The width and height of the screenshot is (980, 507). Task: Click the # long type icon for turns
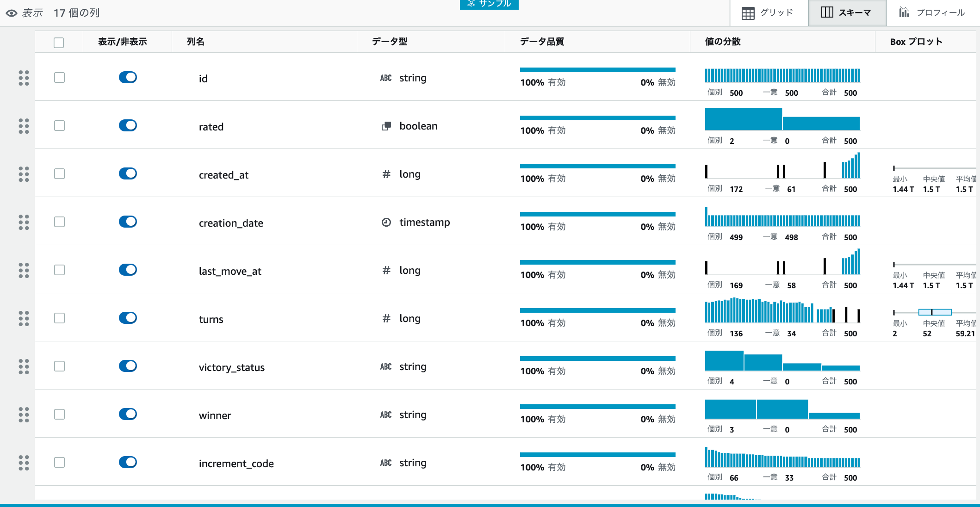386,318
